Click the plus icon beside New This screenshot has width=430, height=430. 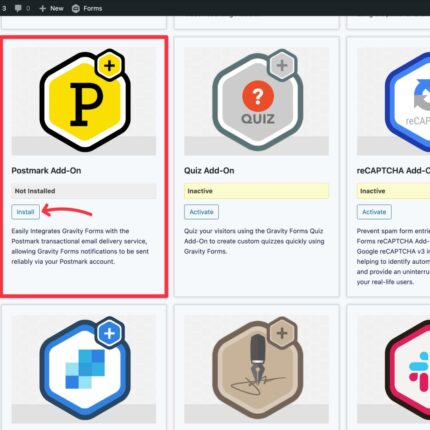(43, 8)
